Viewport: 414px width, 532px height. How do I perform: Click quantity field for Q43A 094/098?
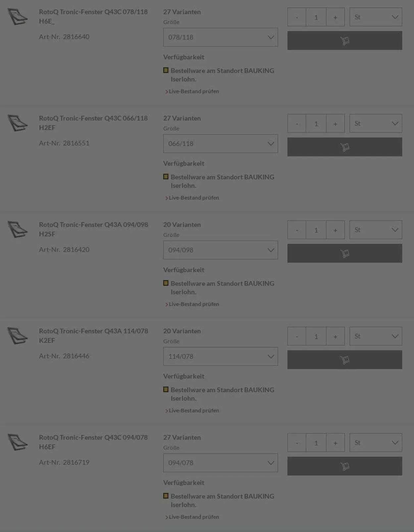coord(316,230)
